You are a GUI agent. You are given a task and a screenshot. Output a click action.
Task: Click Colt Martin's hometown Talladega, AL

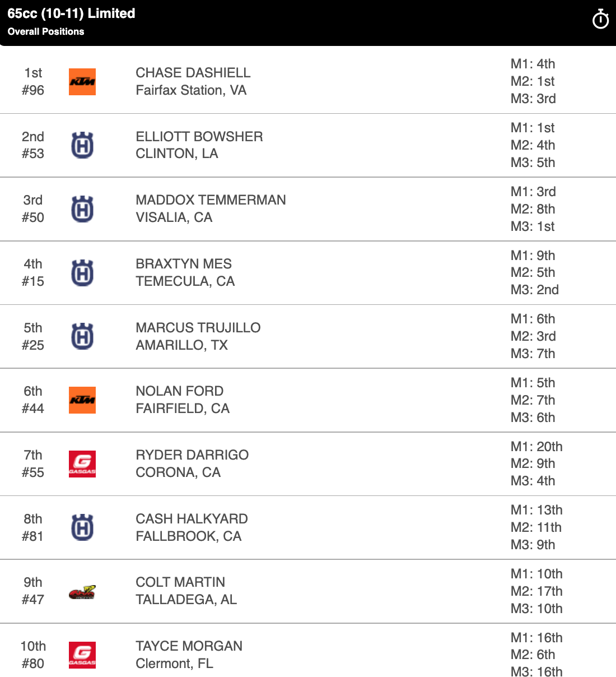coord(186,600)
